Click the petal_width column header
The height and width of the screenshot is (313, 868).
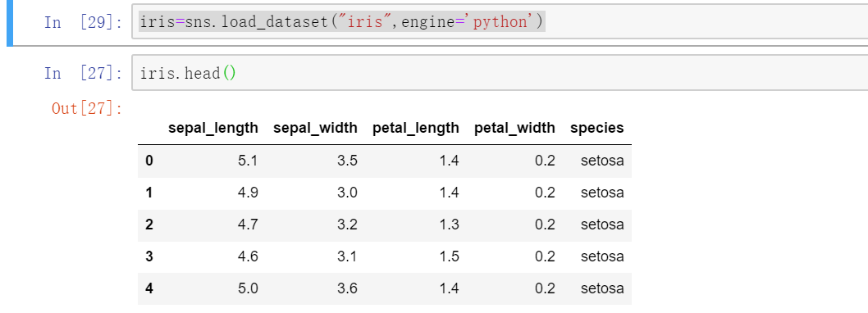(514, 129)
